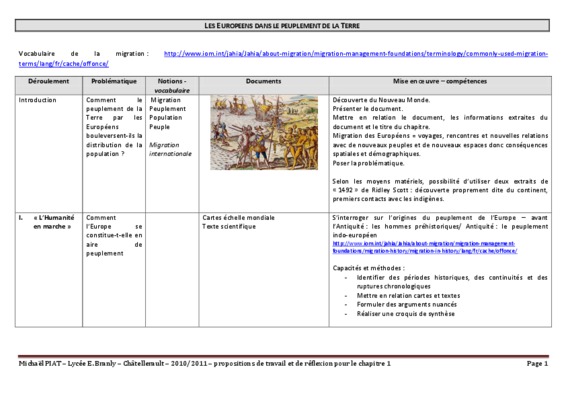The height and width of the screenshot is (400, 566).
Task: Click the Mise en œuvre – compétences header
Action: click(x=440, y=81)
